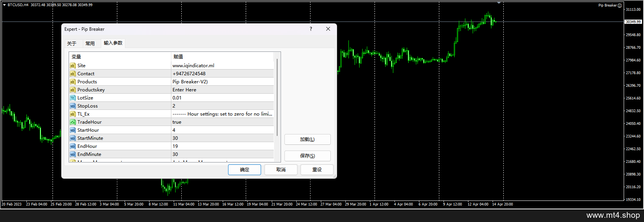Select the Site value www.iqindicator.ml
Screen dimensions: 644x222
(x=193, y=66)
